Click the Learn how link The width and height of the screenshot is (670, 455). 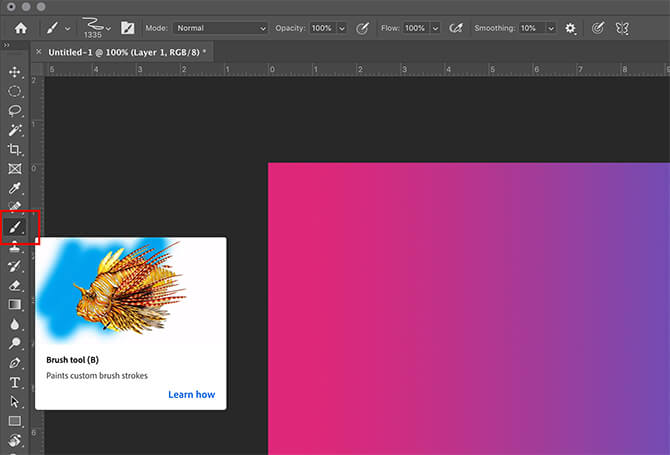point(191,394)
